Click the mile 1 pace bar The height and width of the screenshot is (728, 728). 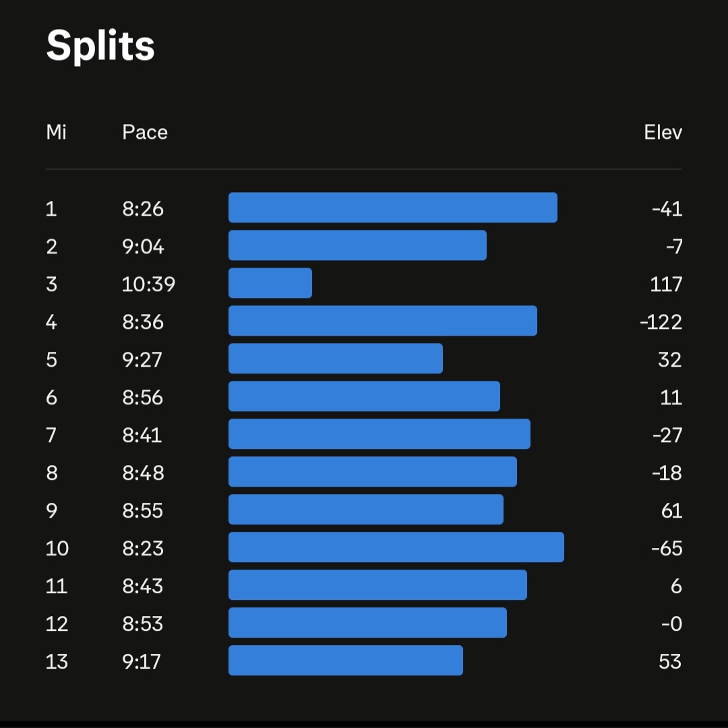pos(392,208)
